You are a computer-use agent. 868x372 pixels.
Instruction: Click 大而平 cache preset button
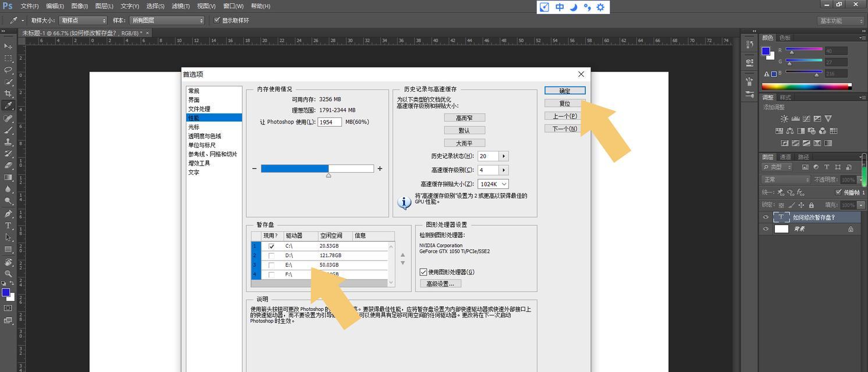[464, 143]
